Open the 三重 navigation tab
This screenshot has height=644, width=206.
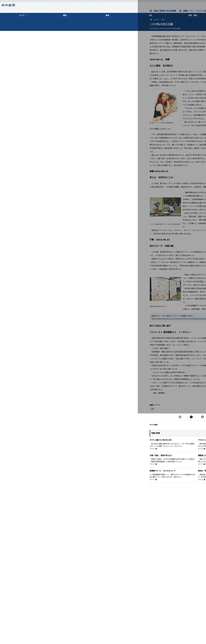[150, 15]
